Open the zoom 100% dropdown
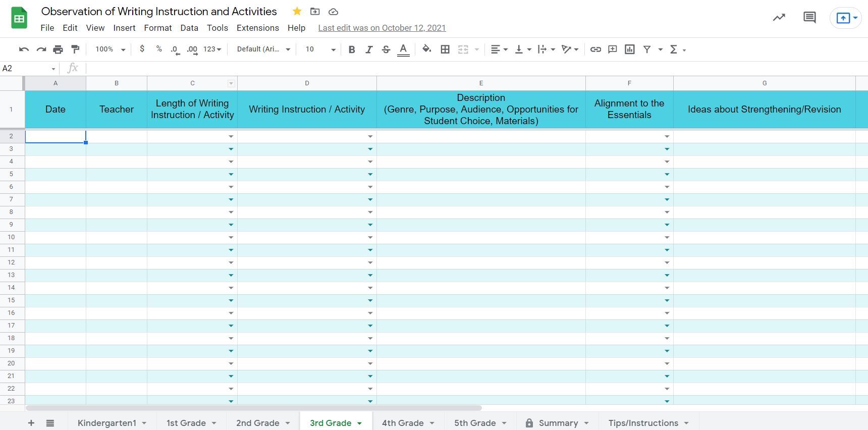This screenshot has height=430, width=868. click(x=110, y=49)
